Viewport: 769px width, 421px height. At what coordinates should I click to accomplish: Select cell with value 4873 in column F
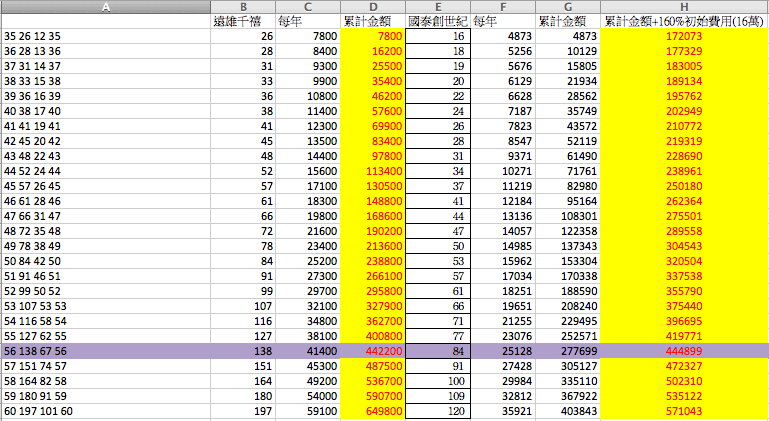point(503,36)
